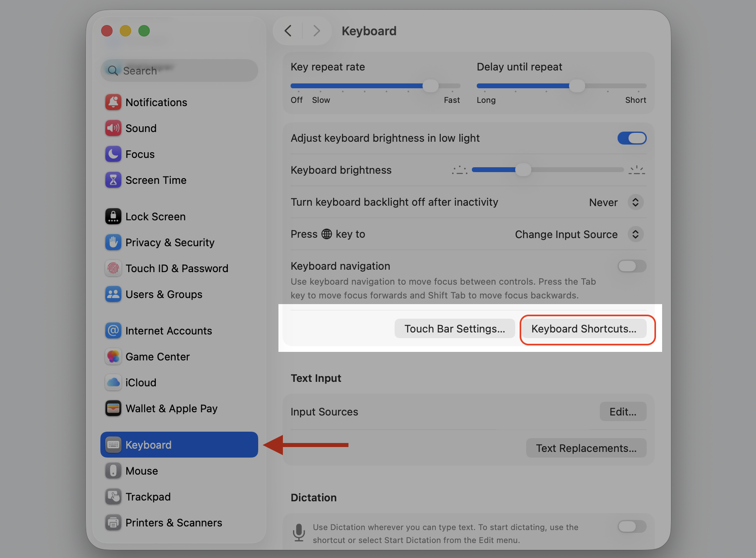Enable the Keyboard navigation switch
Screen dimensions: 756x558
(x=632, y=266)
